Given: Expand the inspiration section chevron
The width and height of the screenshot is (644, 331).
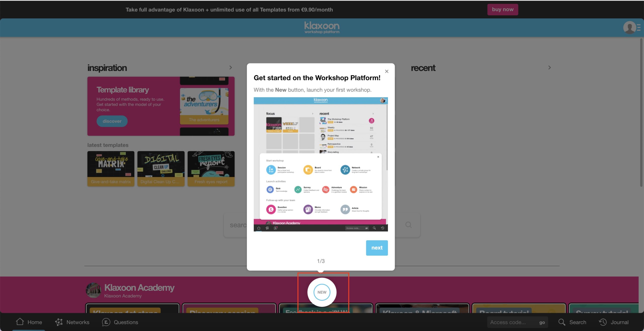Looking at the screenshot, I should click(x=230, y=67).
